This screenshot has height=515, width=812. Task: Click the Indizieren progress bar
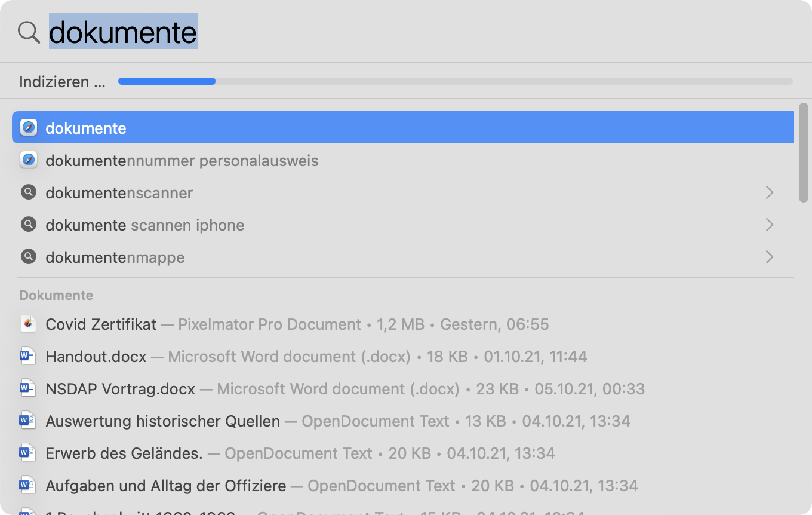coord(455,81)
